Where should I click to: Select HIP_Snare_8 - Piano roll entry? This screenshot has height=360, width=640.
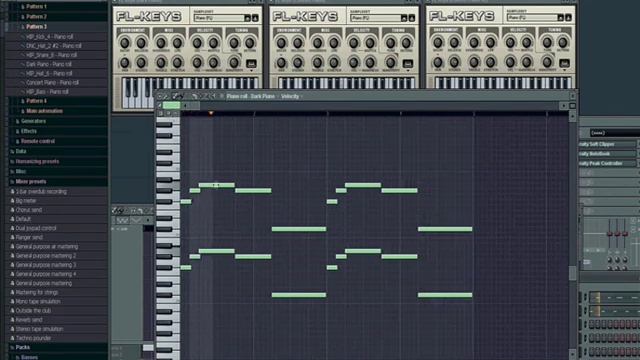51,55
